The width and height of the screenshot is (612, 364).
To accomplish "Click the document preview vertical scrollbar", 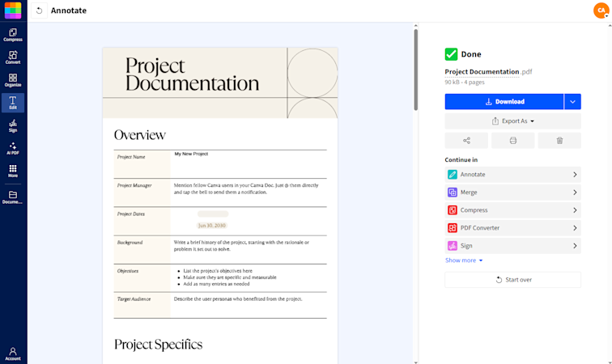I will pos(415,68).
